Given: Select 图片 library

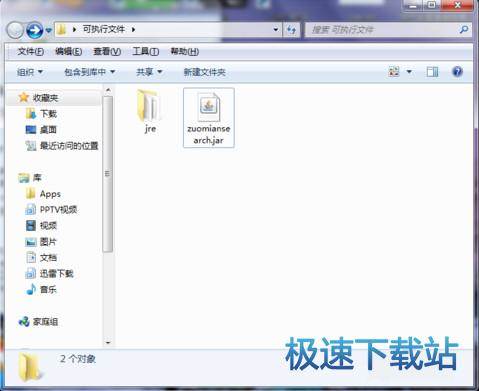Looking at the screenshot, I should (48, 242).
